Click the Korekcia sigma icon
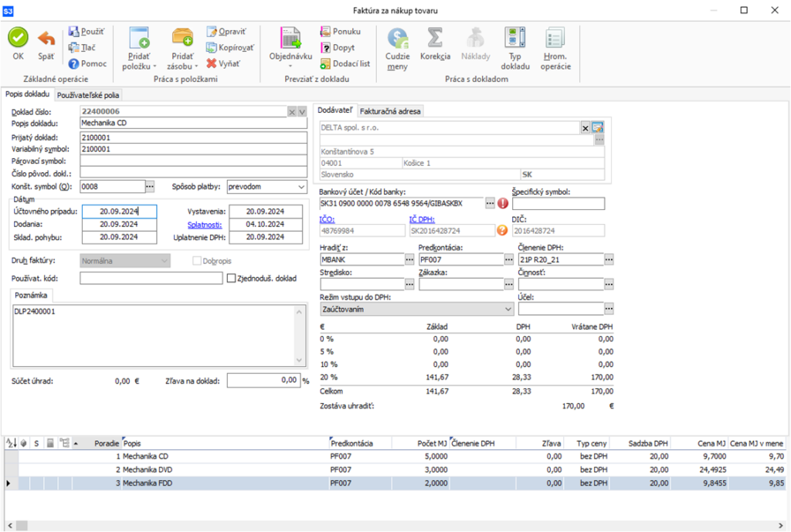The image size is (791, 532). (x=435, y=38)
